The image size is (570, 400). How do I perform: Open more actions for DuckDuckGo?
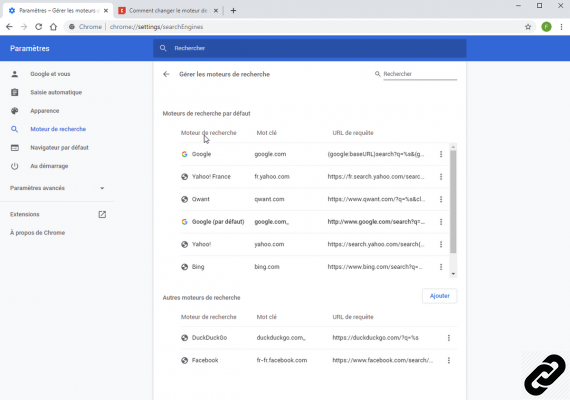[x=449, y=338]
